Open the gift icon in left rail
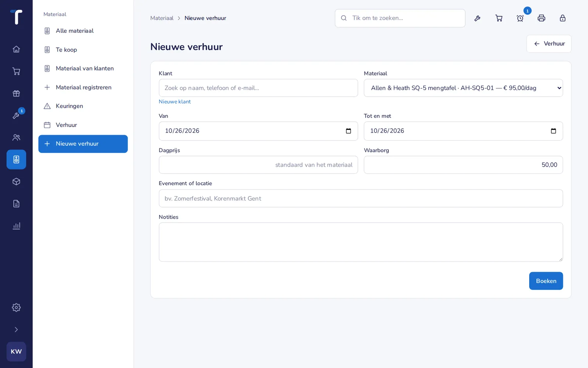This screenshot has height=368, width=588. coord(16,93)
